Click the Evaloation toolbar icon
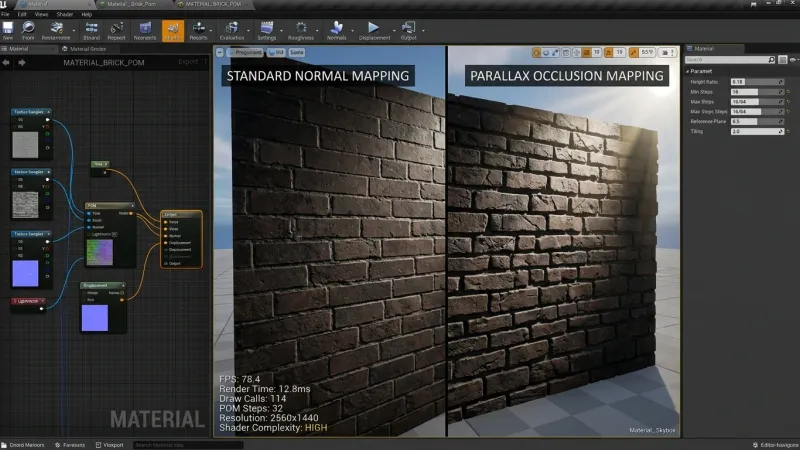The width and height of the screenshot is (800, 450). click(x=232, y=30)
